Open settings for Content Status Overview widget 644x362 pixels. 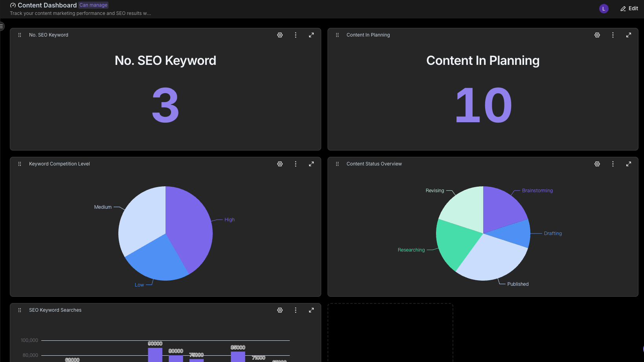pos(597,164)
